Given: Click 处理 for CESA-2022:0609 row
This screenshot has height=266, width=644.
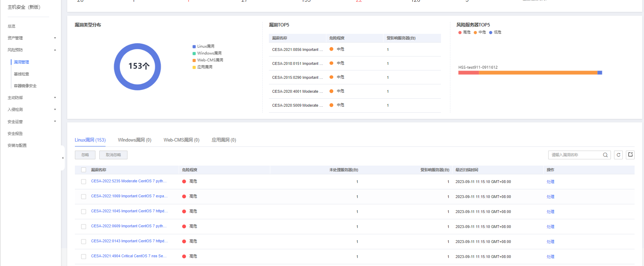Looking at the screenshot, I should tap(550, 227).
